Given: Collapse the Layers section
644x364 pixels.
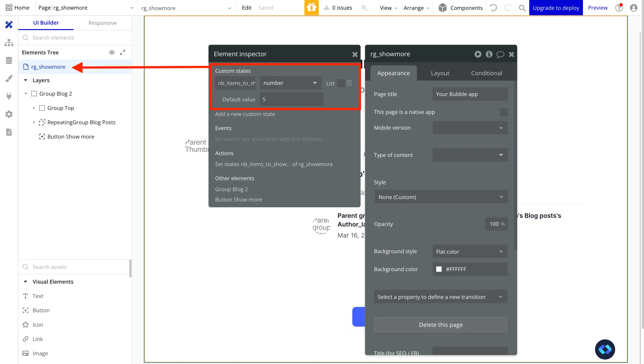Looking at the screenshot, I should (x=26, y=80).
